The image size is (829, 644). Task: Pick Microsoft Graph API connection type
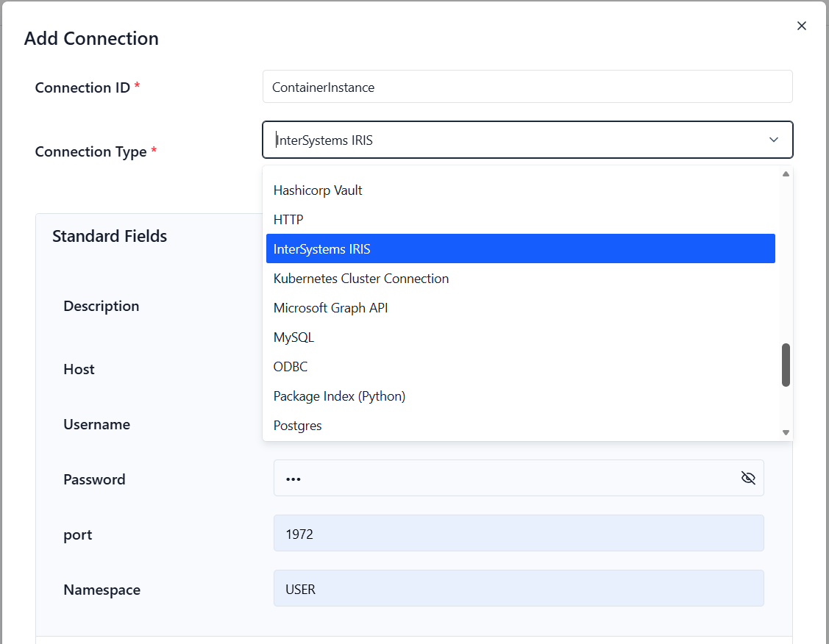[x=330, y=307]
